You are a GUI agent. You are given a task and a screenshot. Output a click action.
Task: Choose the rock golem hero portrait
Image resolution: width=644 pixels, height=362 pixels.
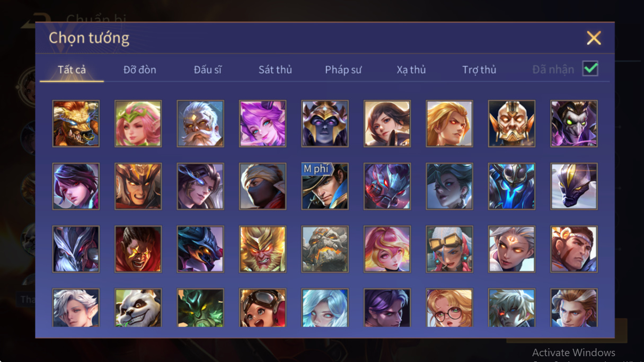325,249
